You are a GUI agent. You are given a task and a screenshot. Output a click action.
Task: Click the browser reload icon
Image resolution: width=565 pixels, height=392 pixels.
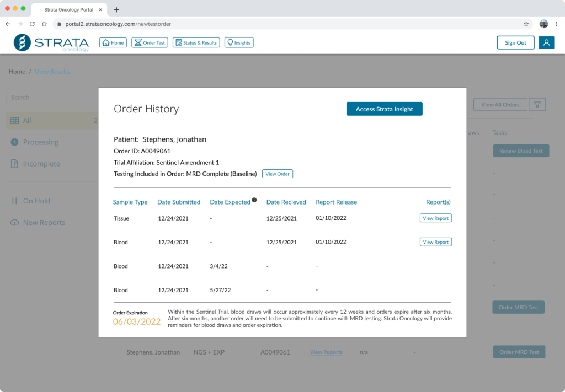[32, 24]
